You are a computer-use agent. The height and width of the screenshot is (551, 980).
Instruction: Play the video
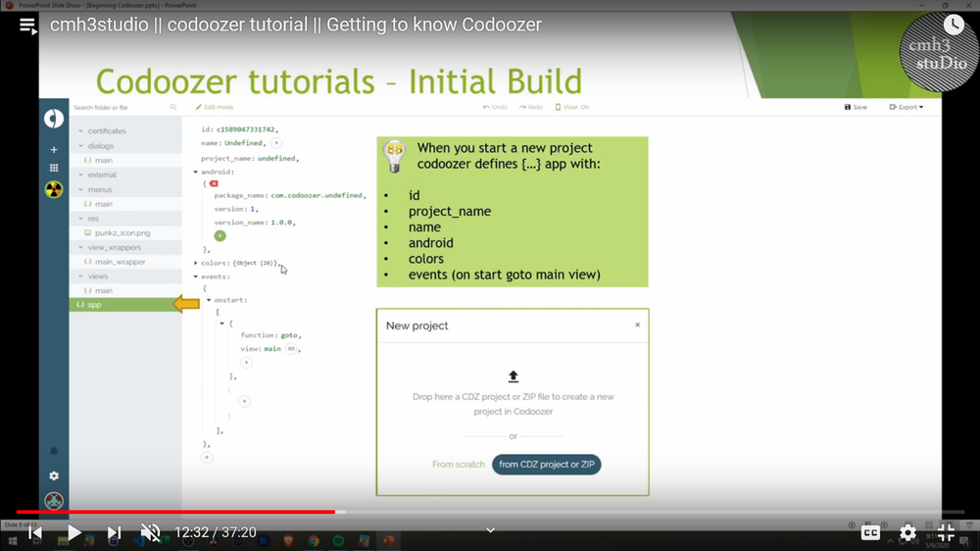[73, 532]
